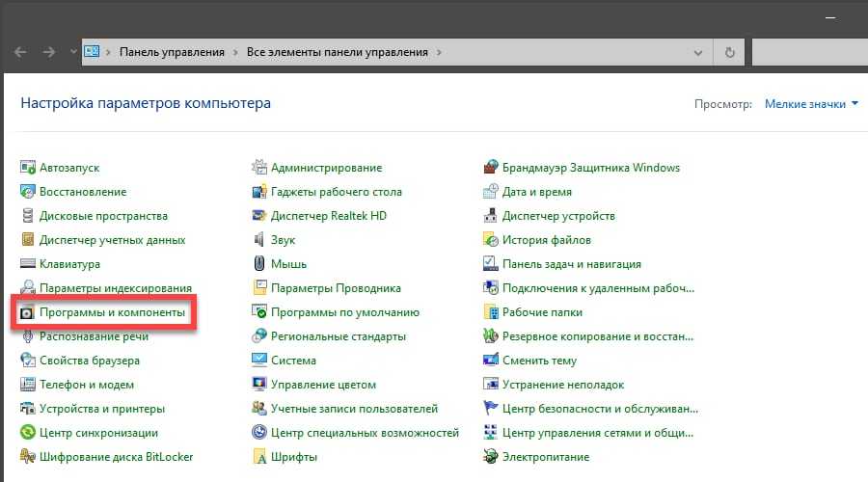Select Панель управления breadcrumb
This screenshot has height=482, width=868.
(x=172, y=52)
